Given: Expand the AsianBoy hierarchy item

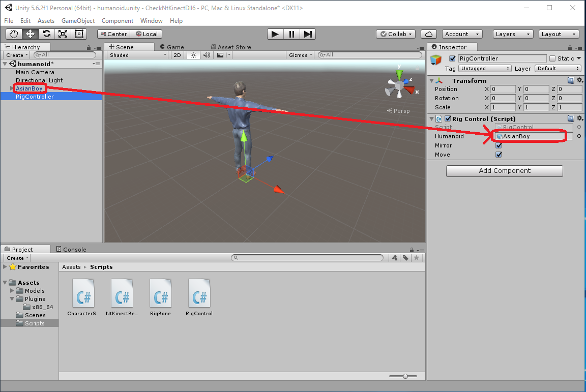Looking at the screenshot, I should click(12, 88).
